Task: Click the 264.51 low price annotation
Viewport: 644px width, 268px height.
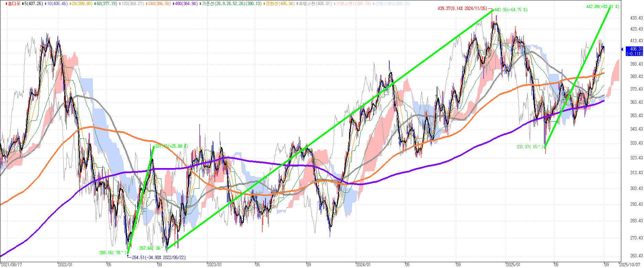Action: tap(159, 257)
